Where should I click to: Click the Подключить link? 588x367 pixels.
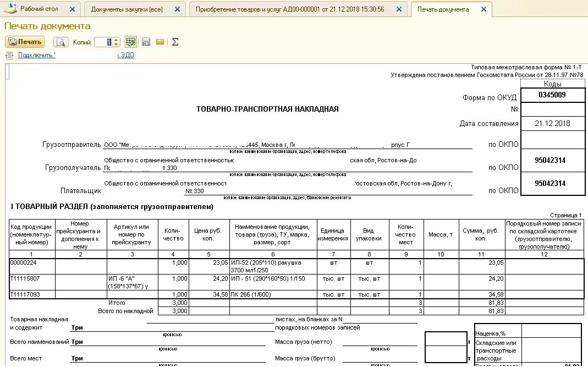click(37, 55)
